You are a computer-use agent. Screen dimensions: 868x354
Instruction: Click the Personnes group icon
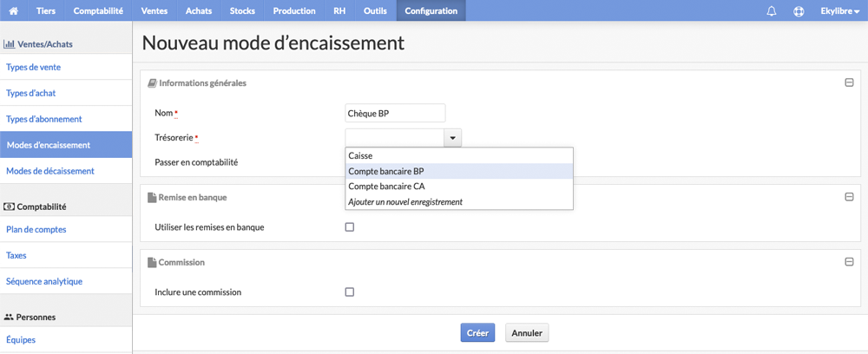(9, 318)
